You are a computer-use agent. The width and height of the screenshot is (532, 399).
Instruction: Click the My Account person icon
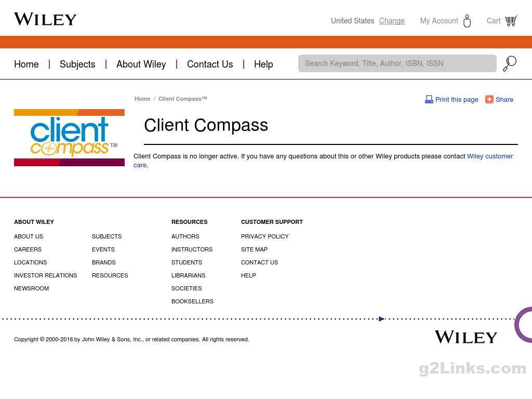pos(467,21)
